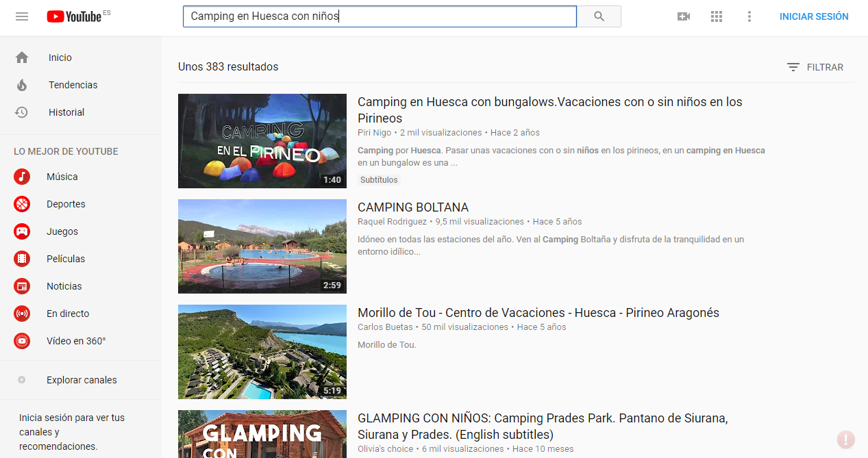Image resolution: width=868 pixels, height=458 pixels.
Task: Click the Explorar canales option
Action: [x=80, y=380]
